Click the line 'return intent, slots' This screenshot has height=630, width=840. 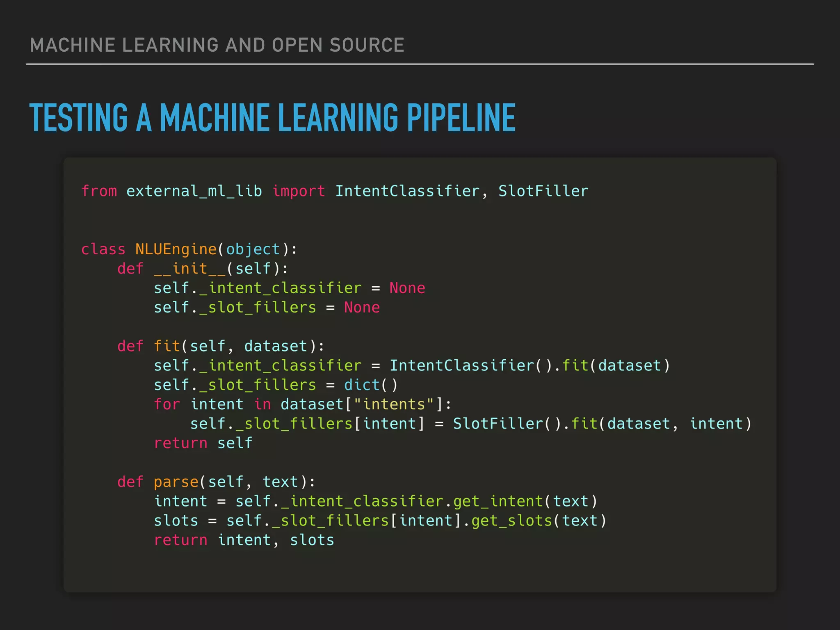pos(244,540)
